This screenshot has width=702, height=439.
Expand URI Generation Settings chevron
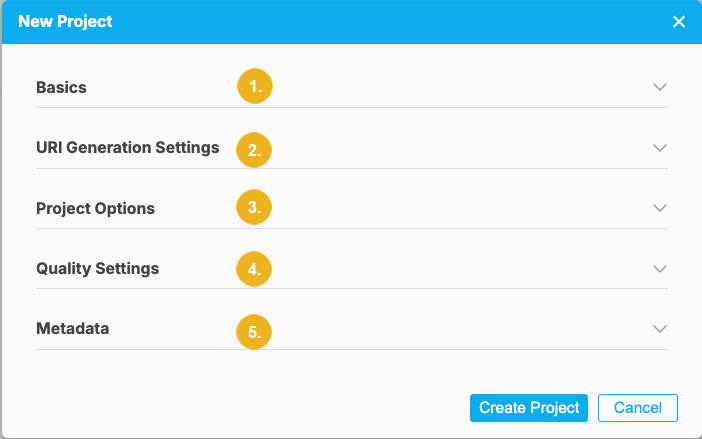coord(659,148)
